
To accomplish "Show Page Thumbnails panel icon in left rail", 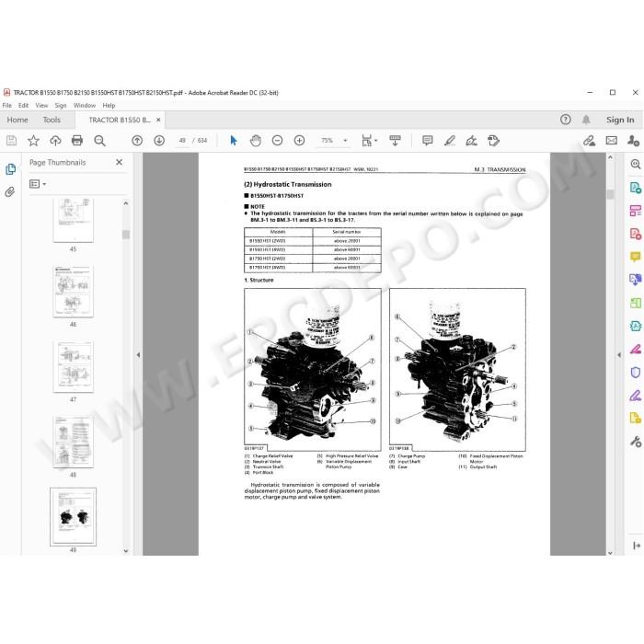I will click(x=11, y=169).
